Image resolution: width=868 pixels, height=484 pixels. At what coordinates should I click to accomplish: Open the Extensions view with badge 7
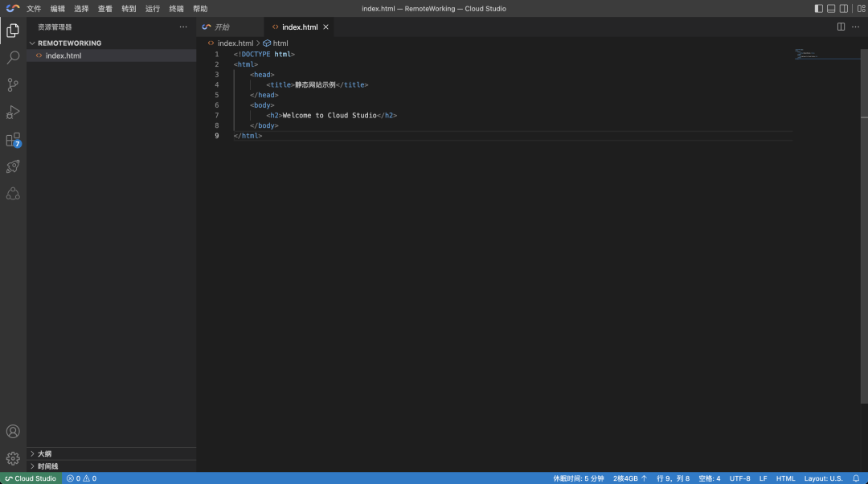(13, 140)
